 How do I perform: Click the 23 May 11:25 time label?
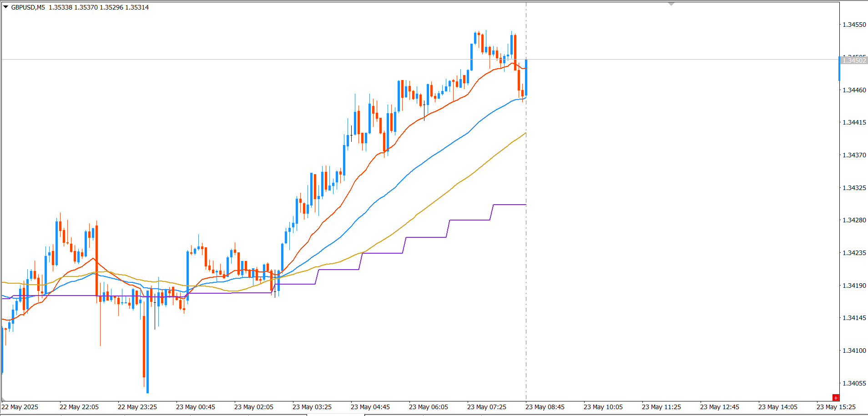point(661,407)
